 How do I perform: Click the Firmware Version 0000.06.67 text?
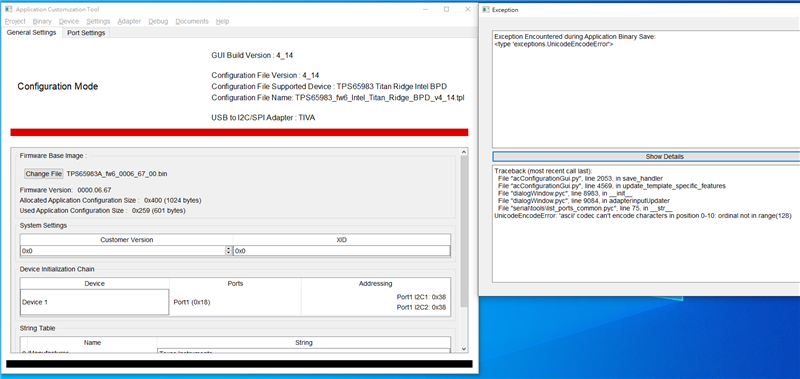tap(65, 190)
